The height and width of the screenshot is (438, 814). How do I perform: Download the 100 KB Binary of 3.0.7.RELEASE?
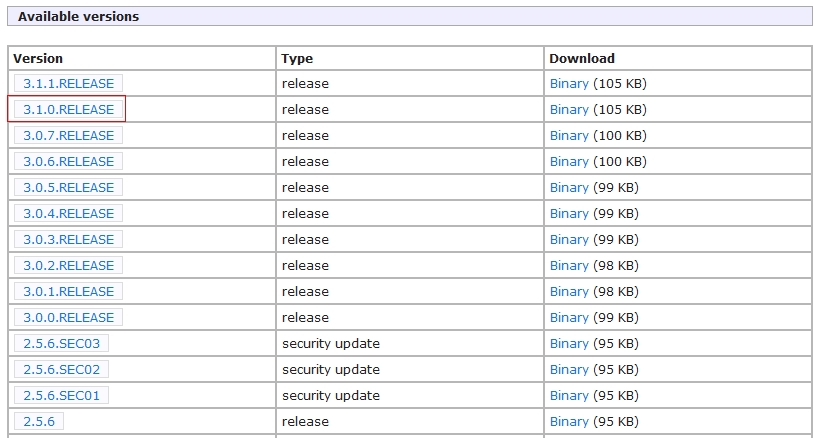569,135
